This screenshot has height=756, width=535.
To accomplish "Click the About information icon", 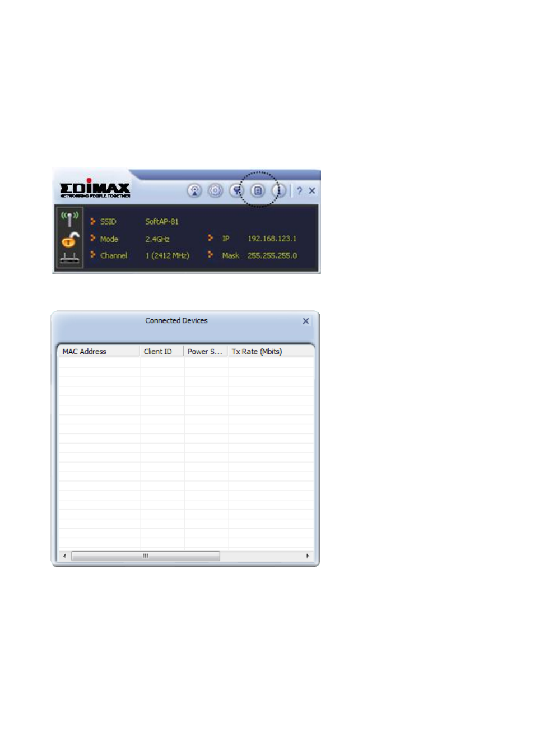I will pos(279,191).
